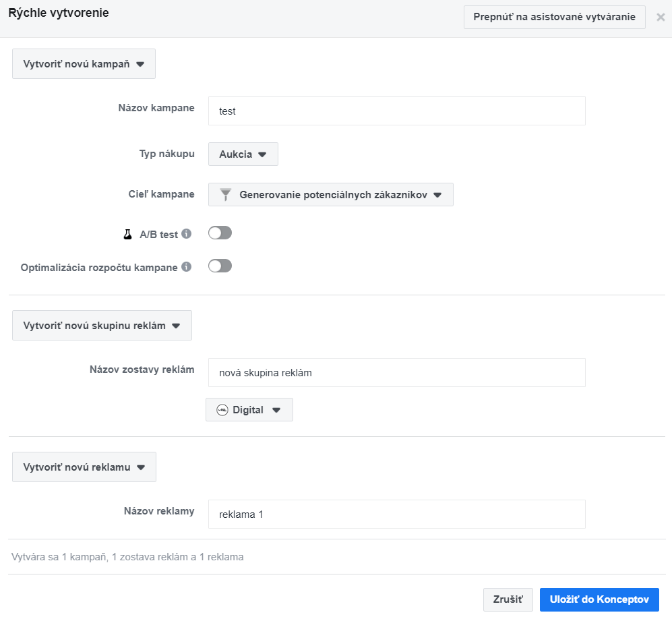Click the A/B test flask icon
672x621 pixels.
click(x=127, y=235)
